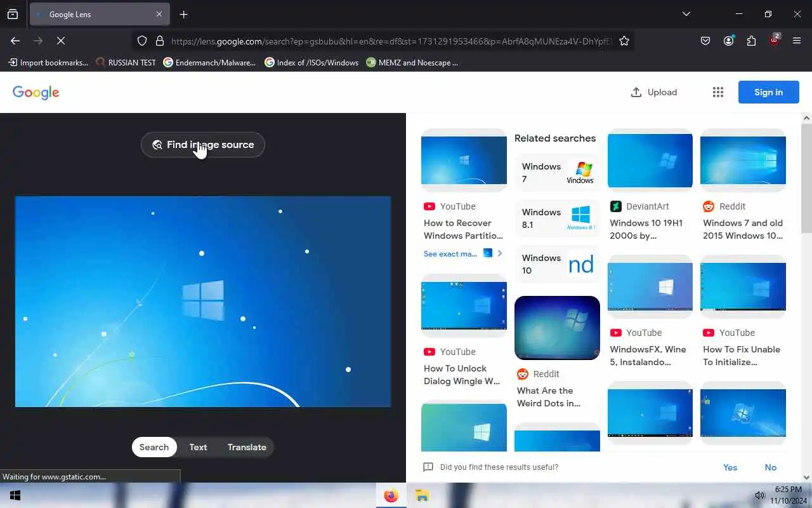
Task: Open File Explorer from taskbar
Action: pos(422,495)
